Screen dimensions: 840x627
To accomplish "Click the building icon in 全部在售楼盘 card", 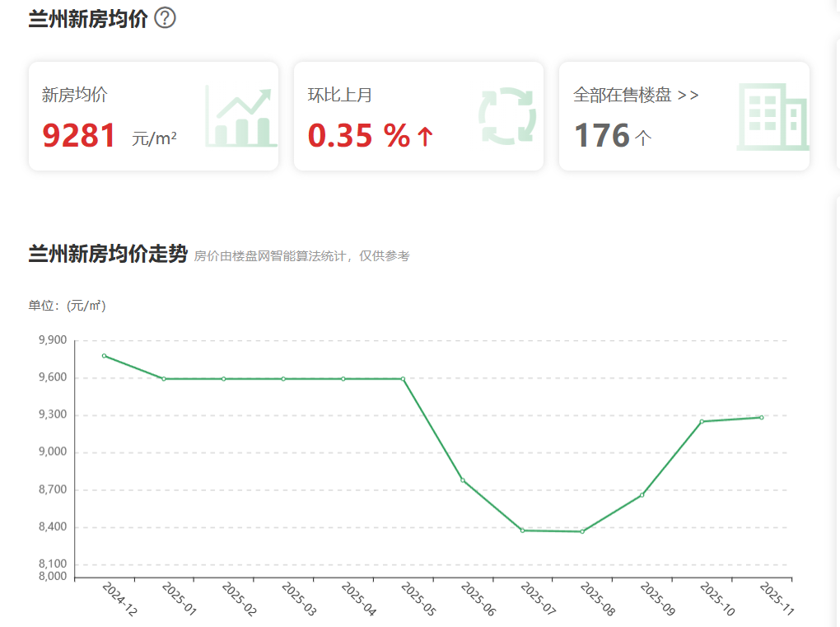I will 772,116.
